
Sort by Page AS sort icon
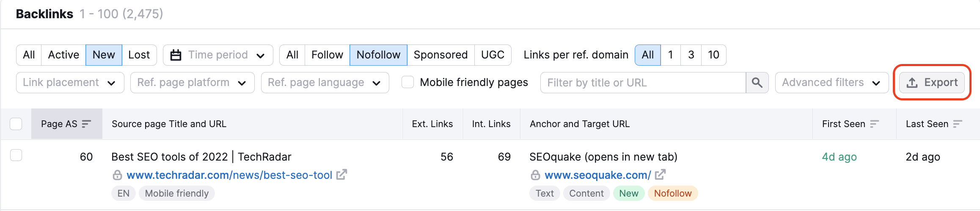click(x=86, y=124)
